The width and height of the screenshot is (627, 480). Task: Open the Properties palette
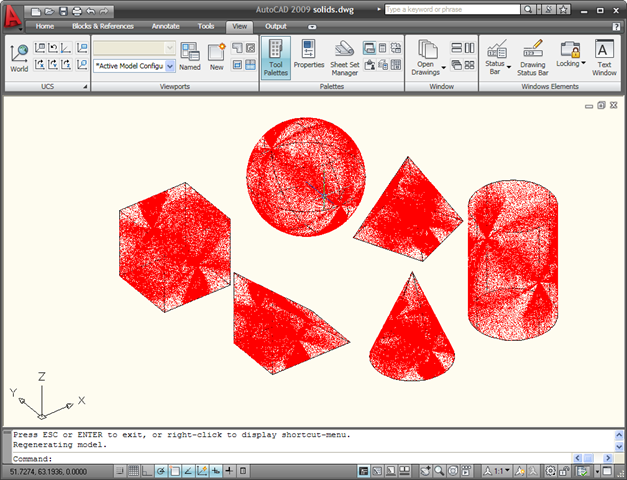coord(308,56)
